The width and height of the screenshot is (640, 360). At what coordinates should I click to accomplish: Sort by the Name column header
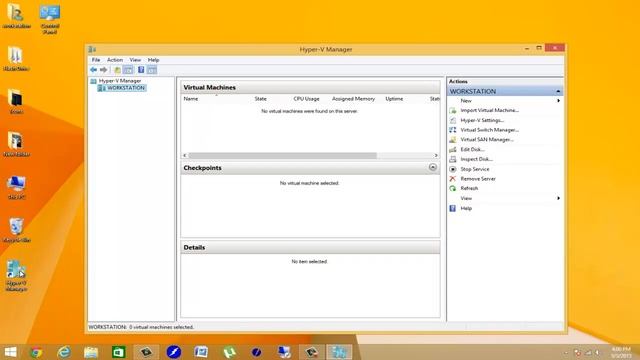pos(191,99)
